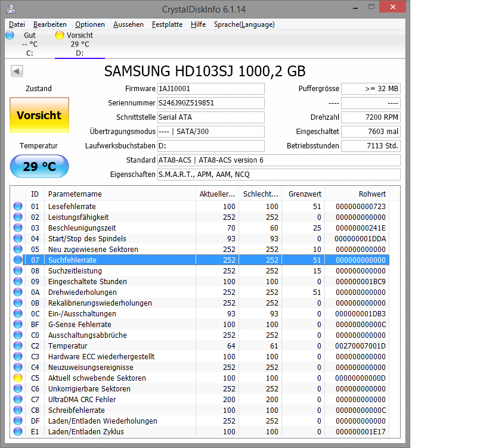Image resolution: width=477 pixels, height=448 pixels.
Task: Click the Standard field ATA8-ACS
Action: click(279, 160)
